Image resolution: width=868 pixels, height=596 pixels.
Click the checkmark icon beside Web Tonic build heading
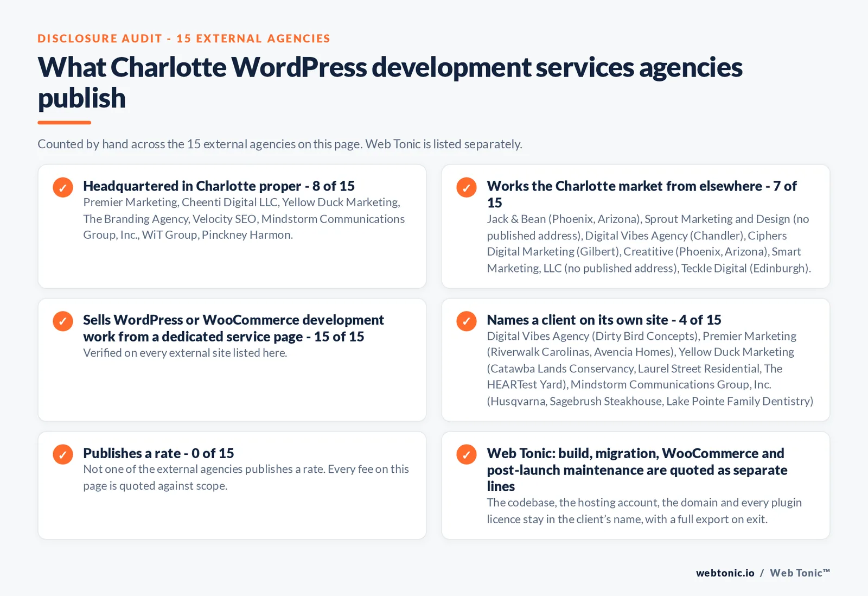pyautogui.click(x=467, y=454)
